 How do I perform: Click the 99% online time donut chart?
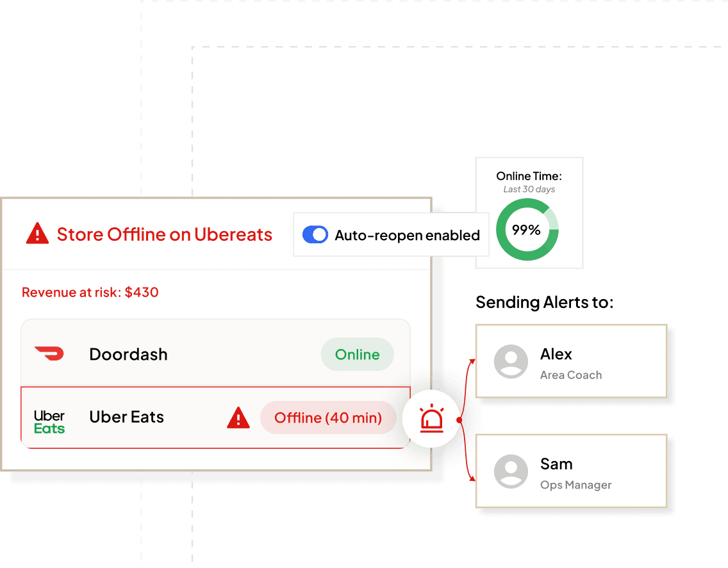527,230
